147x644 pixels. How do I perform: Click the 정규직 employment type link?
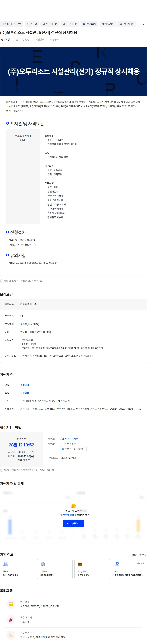[x=23, y=324]
